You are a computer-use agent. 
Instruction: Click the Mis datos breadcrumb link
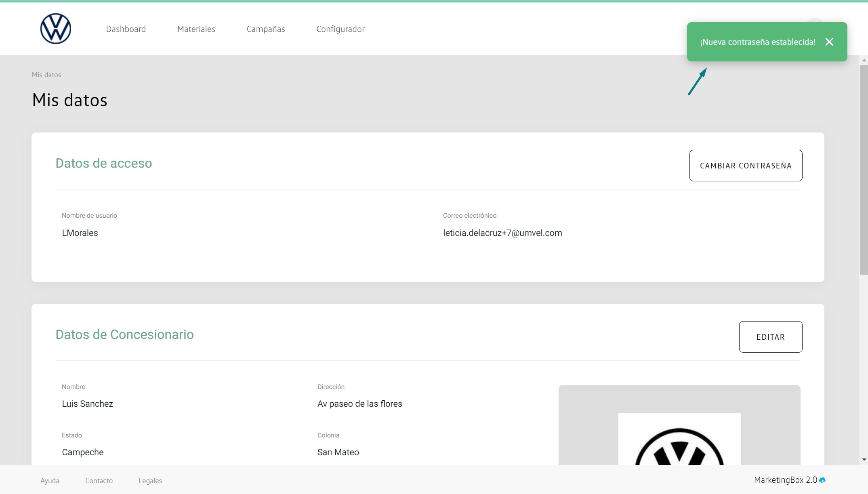pos(46,75)
